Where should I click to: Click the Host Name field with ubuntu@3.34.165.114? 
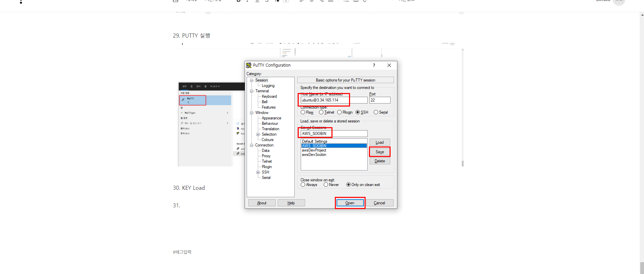(334, 100)
